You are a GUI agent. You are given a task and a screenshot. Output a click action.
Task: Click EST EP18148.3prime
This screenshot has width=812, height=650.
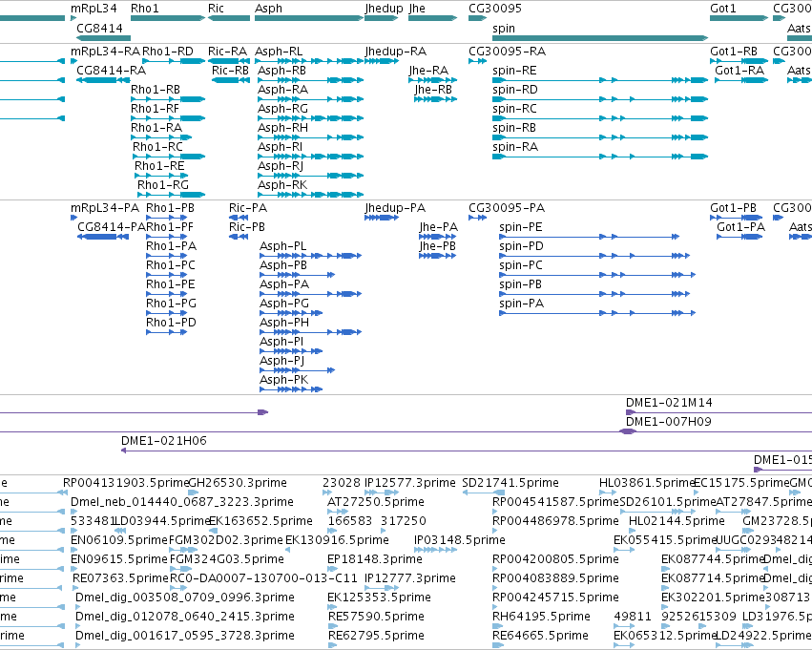[x=375, y=559]
